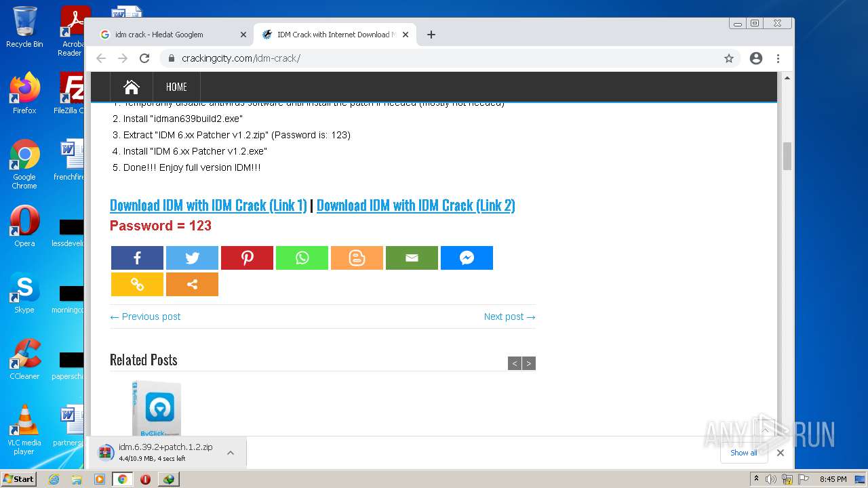Share through Facebook Messenger icon
Image resolution: width=868 pixels, height=488 pixels.
click(x=467, y=258)
